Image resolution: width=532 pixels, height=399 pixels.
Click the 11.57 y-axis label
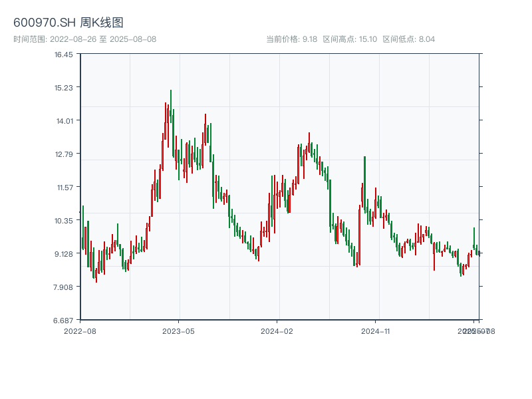(x=65, y=188)
